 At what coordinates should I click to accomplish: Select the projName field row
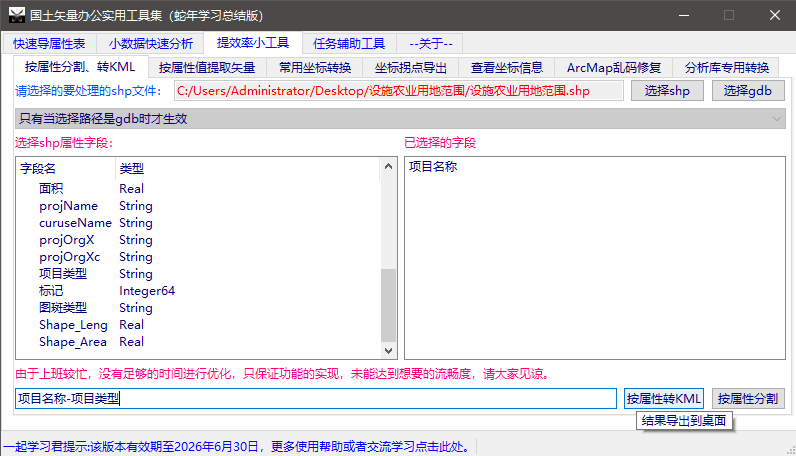69,206
